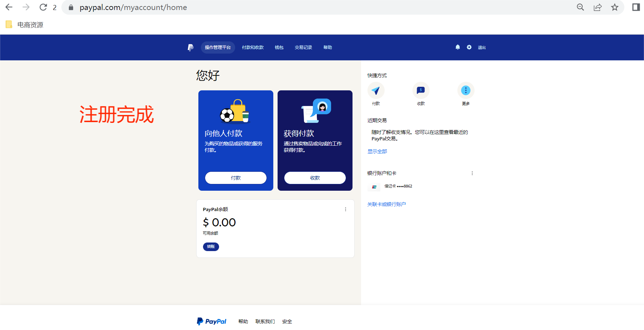The height and width of the screenshot is (330, 644).
Task: Click the PayPal logo in the navigation bar
Action: point(191,47)
